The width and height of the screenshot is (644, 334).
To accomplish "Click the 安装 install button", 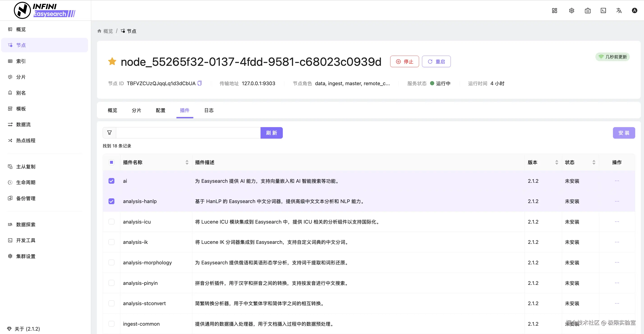I will pyautogui.click(x=624, y=133).
